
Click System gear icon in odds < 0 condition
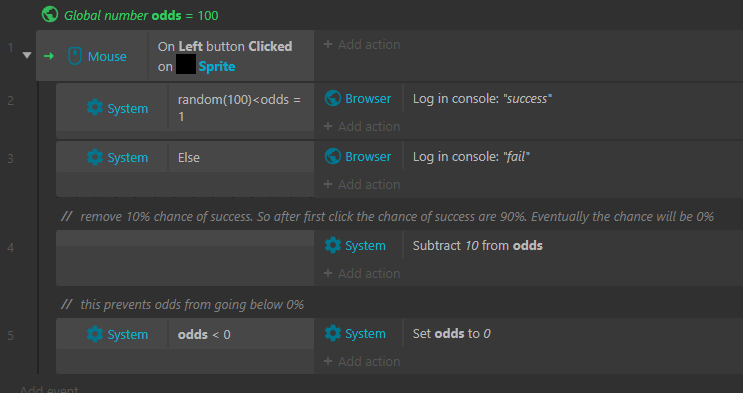pyautogui.click(x=95, y=334)
